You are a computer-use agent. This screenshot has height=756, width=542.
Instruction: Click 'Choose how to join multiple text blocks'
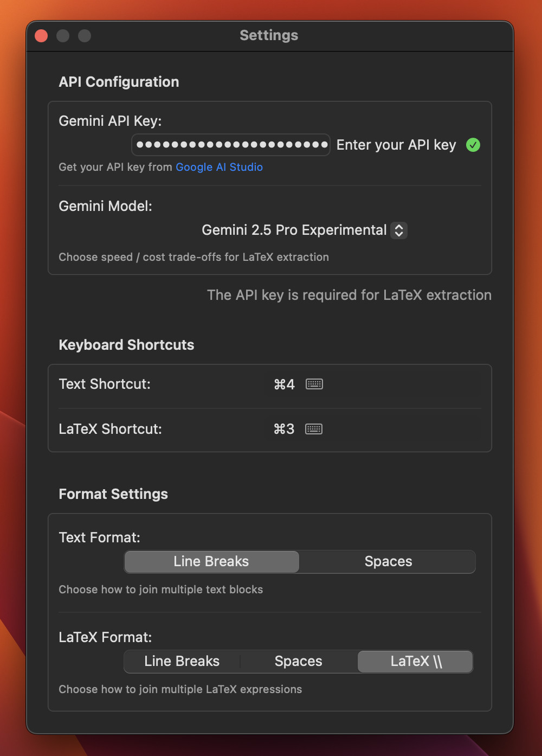160,590
